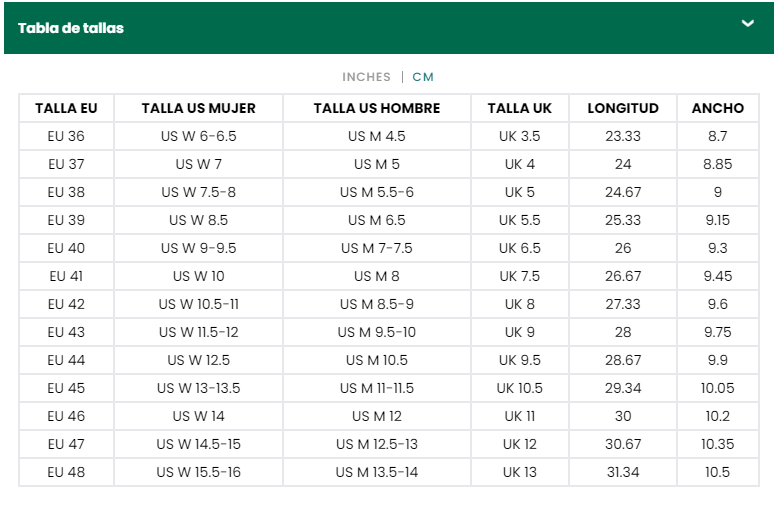Click the US W 10 cell

[198, 276]
